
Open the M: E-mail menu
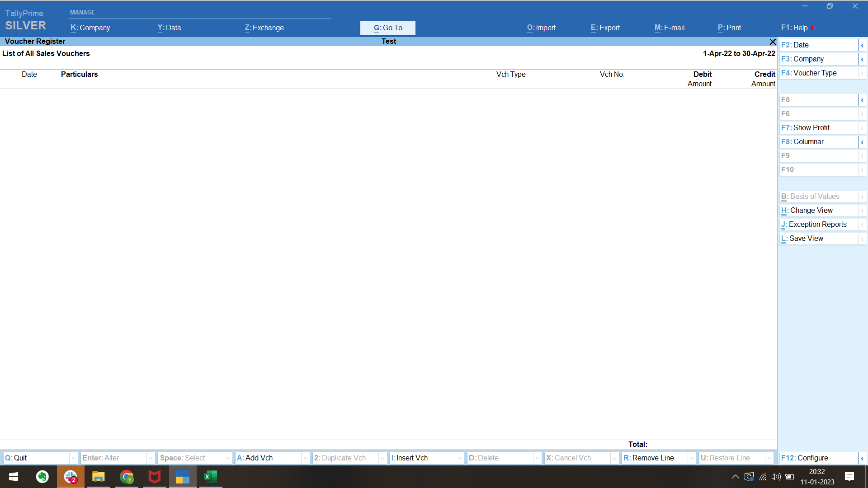(x=670, y=28)
